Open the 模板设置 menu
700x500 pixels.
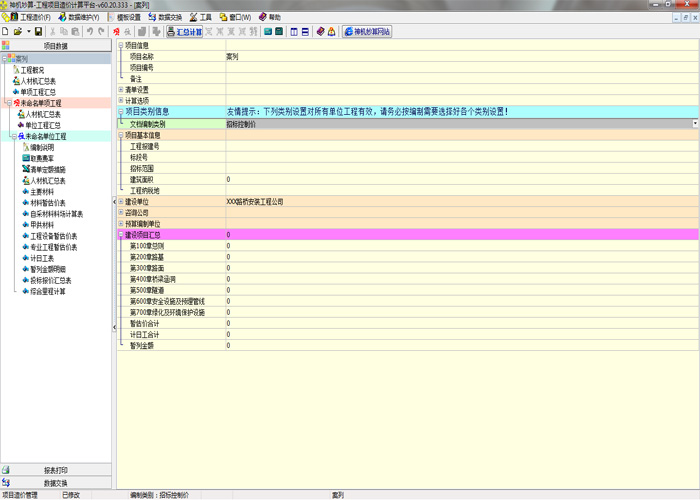click(x=125, y=17)
